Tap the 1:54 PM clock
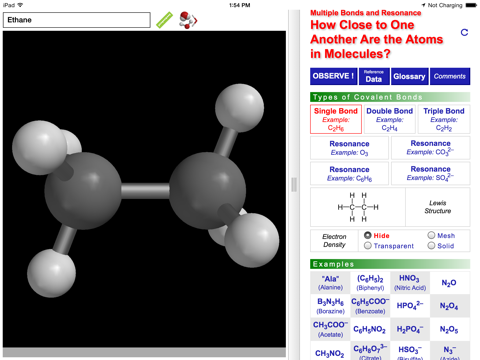This screenshot has height=360, width=480. coord(240,5)
